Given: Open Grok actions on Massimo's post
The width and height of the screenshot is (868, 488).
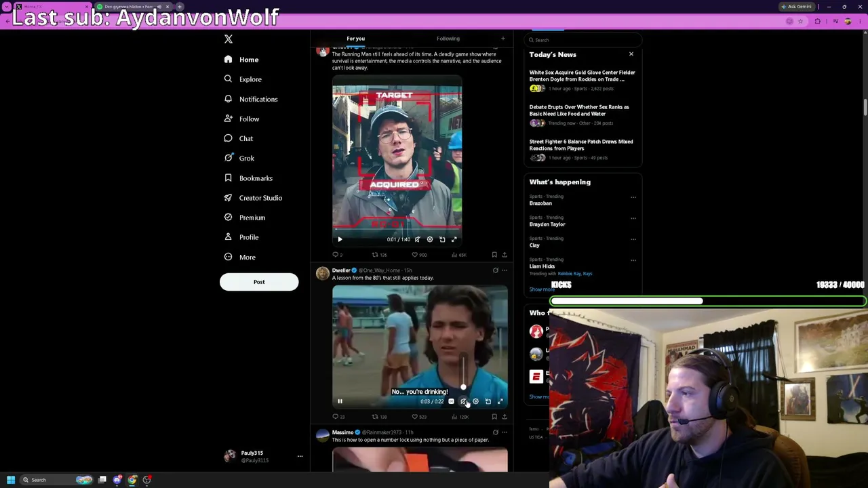Looking at the screenshot, I should coord(495,432).
